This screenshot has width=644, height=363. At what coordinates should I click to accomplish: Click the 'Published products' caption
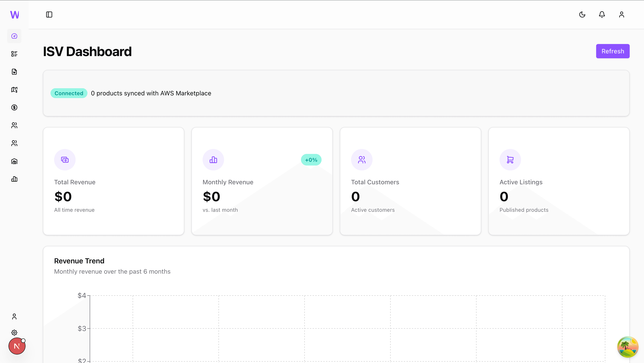pyautogui.click(x=524, y=210)
